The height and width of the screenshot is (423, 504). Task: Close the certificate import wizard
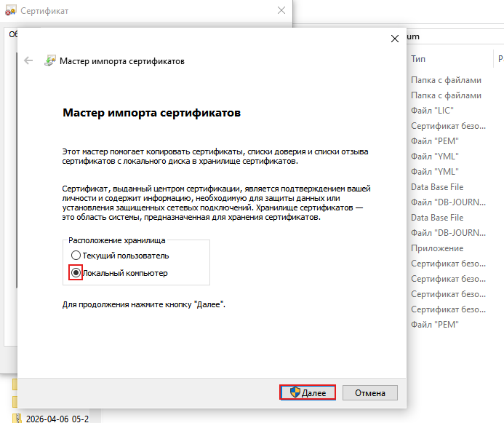(x=395, y=39)
